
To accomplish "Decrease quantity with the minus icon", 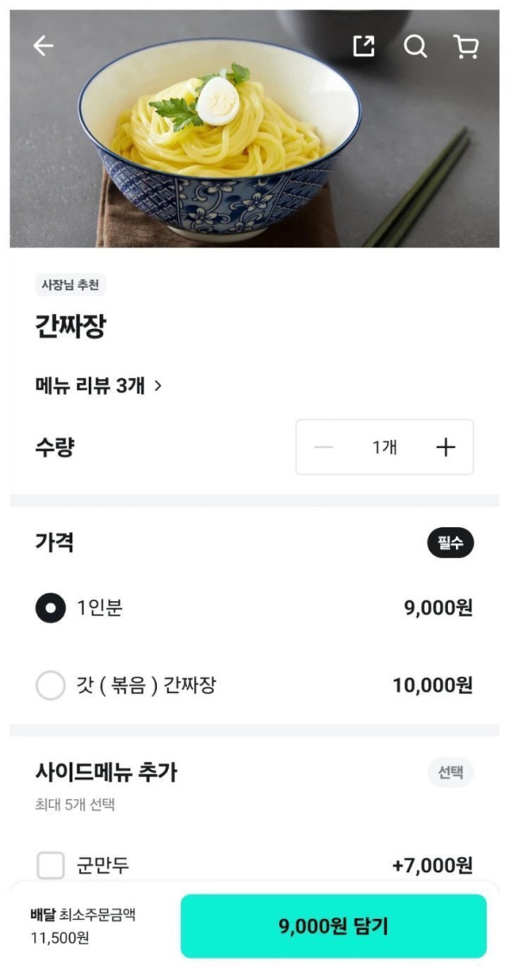I will pyautogui.click(x=323, y=447).
